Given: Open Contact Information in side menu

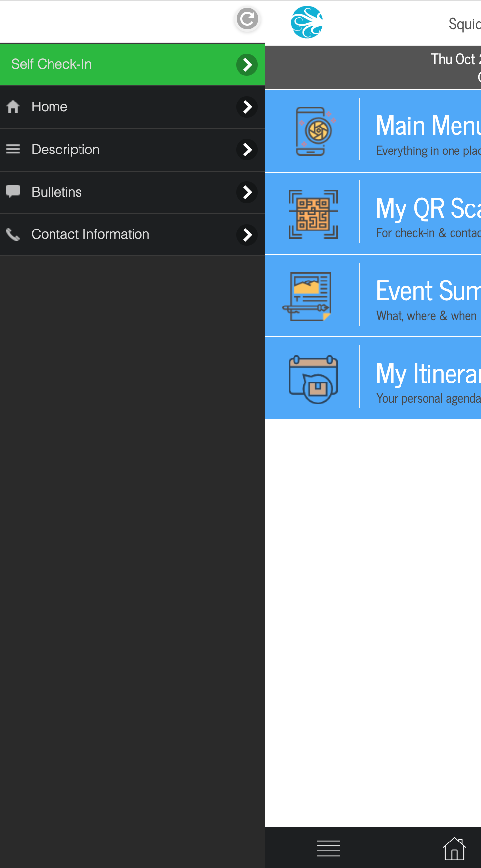Looking at the screenshot, I should (x=133, y=234).
